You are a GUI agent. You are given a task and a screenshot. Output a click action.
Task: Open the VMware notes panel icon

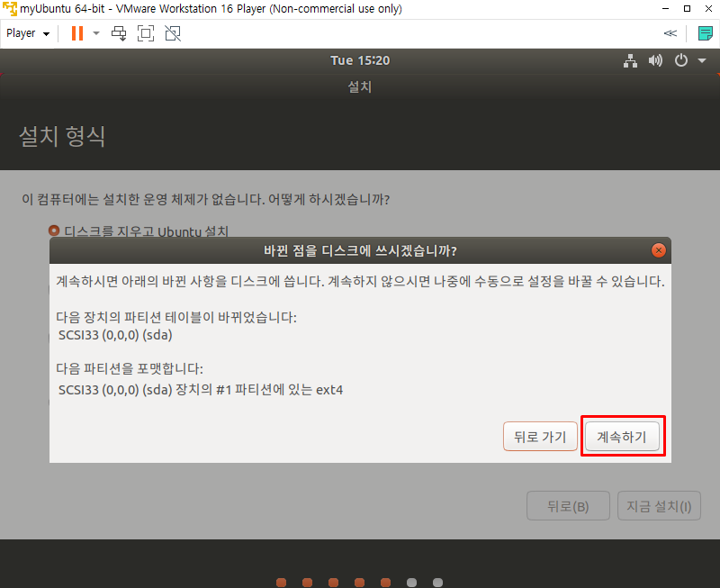705,33
